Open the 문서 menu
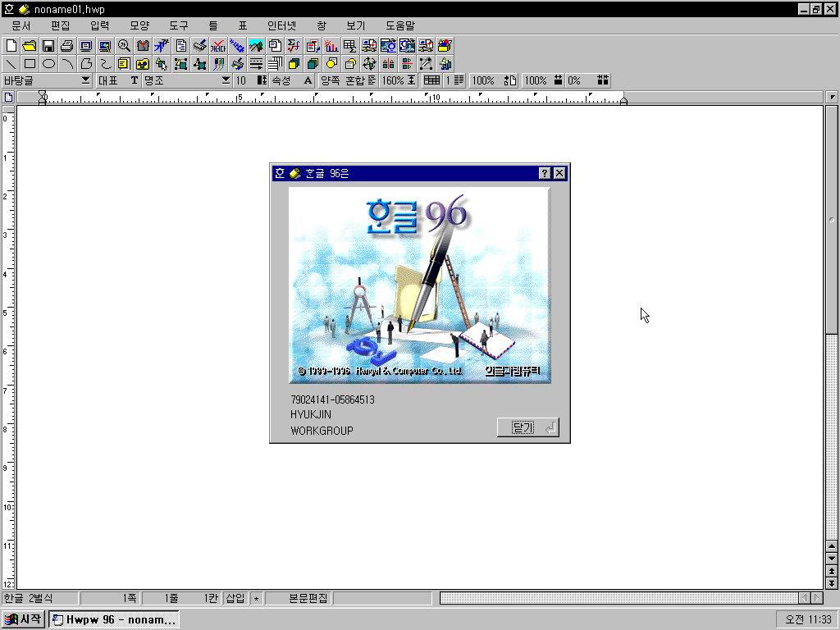Viewport: 840px width, 630px height. [21, 25]
